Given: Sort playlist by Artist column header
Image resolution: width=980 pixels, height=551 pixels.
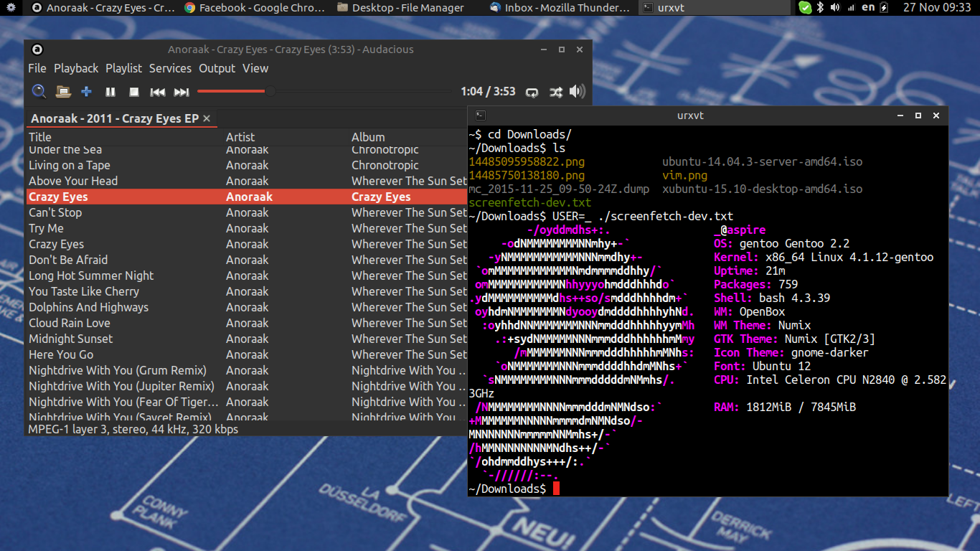Looking at the screenshot, I should 286,137.
